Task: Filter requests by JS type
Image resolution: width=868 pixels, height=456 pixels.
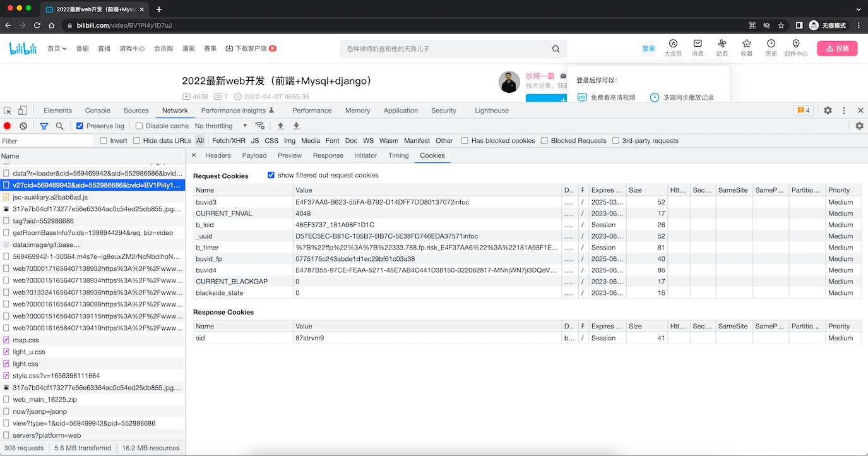Action: tap(255, 141)
